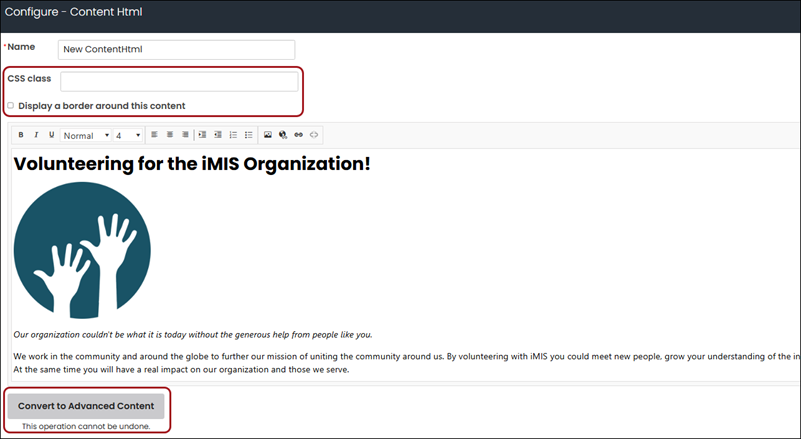
Task: Align text right in editor
Action: [185, 135]
